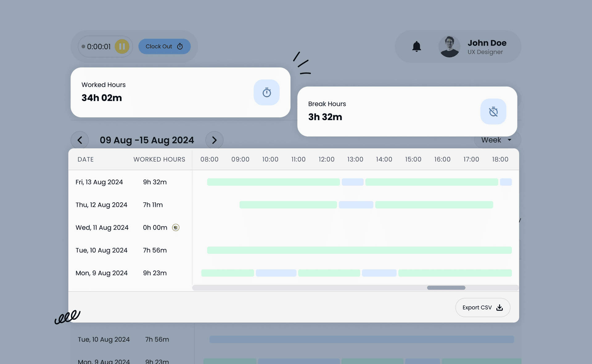Image resolution: width=592 pixels, height=364 pixels.
Task: Expand the Week view dropdown selector
Action: click(497, 140)
